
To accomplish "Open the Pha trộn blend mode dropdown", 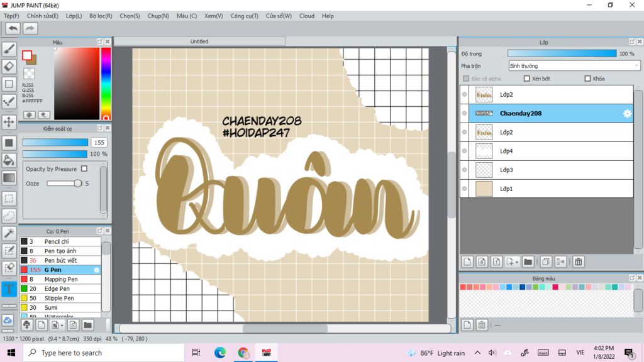I will (574, 65).
